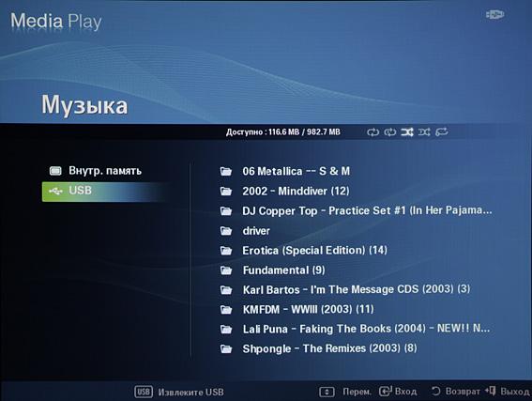This screenshot has height=401, width=532.
Task: Click the USB symbol in the green sidebar row
Action: point(55,192)
